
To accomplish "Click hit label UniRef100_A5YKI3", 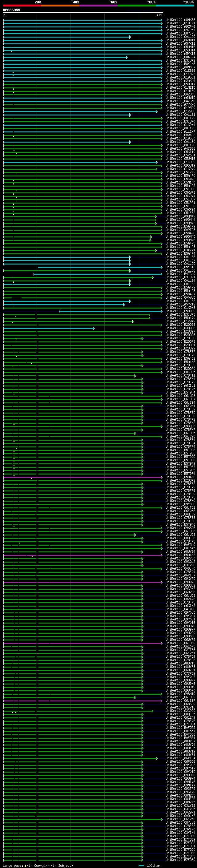I will [180, 267].
